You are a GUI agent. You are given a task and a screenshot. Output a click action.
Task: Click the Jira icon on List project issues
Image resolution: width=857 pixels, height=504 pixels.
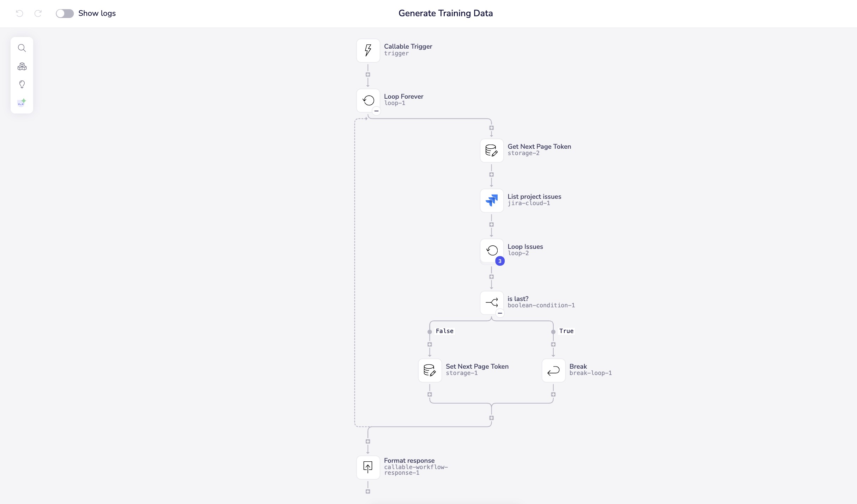pos(491,200)
